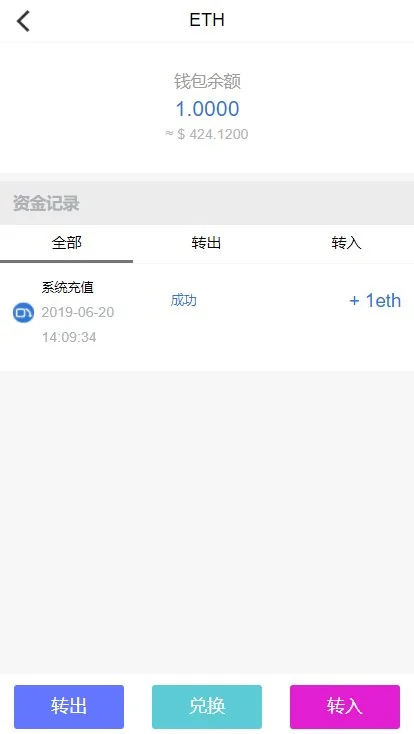Open the 系统充值 transaction record
Screen dimensions: 414x734
point(207,312)
